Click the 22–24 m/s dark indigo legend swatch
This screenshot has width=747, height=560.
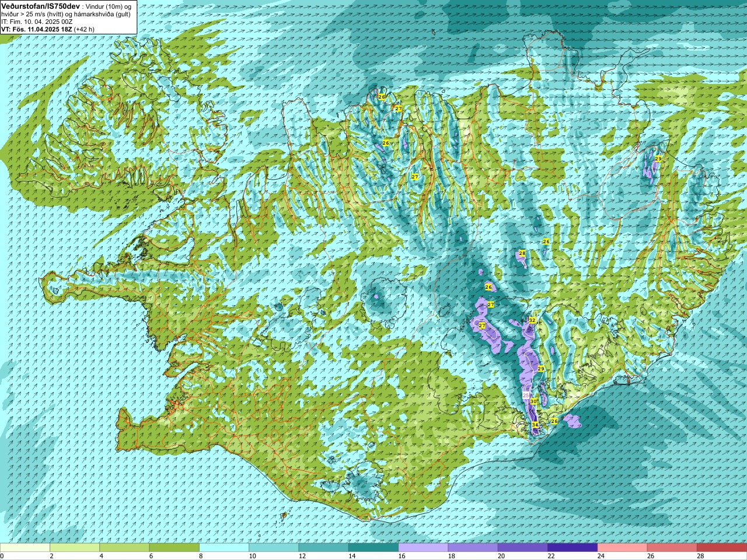(x=573, y=548)
